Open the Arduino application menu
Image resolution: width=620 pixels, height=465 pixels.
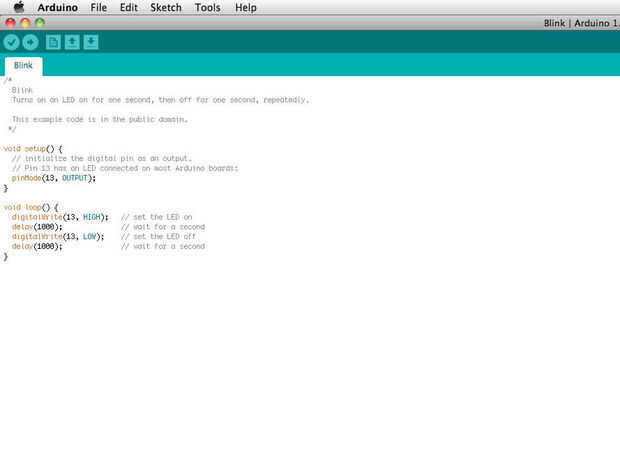(x=58, y=8)
